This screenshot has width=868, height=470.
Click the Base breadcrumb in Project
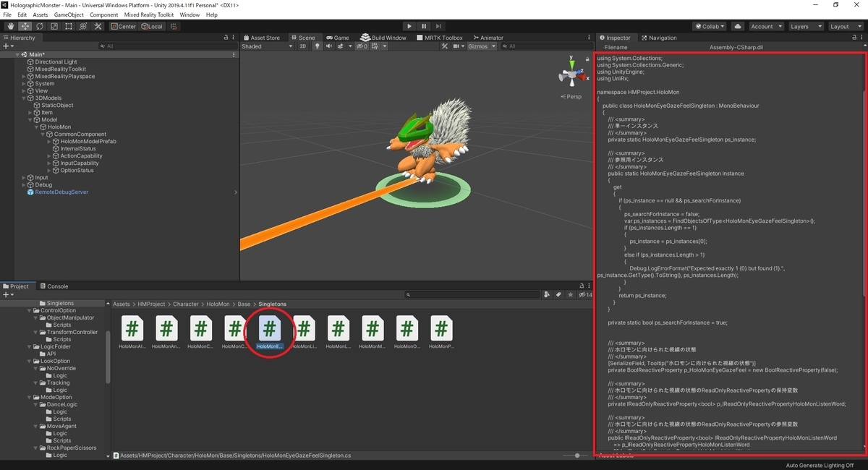tap(244, 304)
